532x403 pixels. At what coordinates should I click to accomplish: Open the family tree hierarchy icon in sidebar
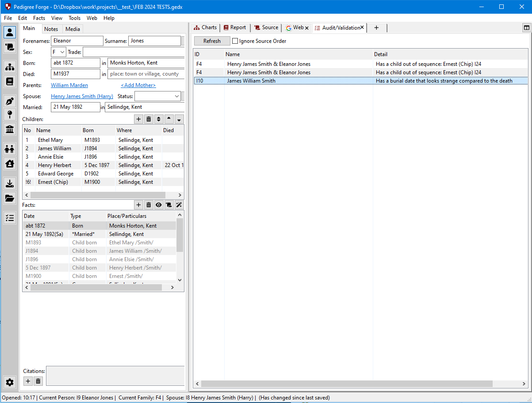[10, 67]
